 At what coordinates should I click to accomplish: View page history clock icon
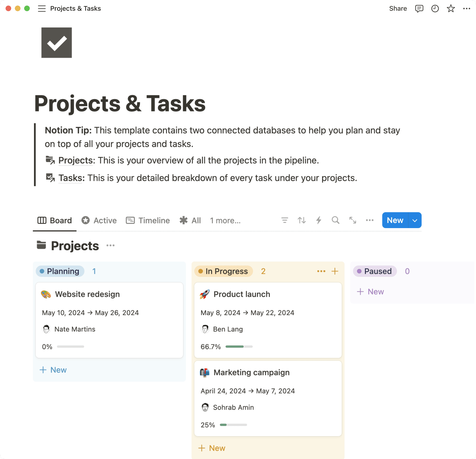[435, 9]
